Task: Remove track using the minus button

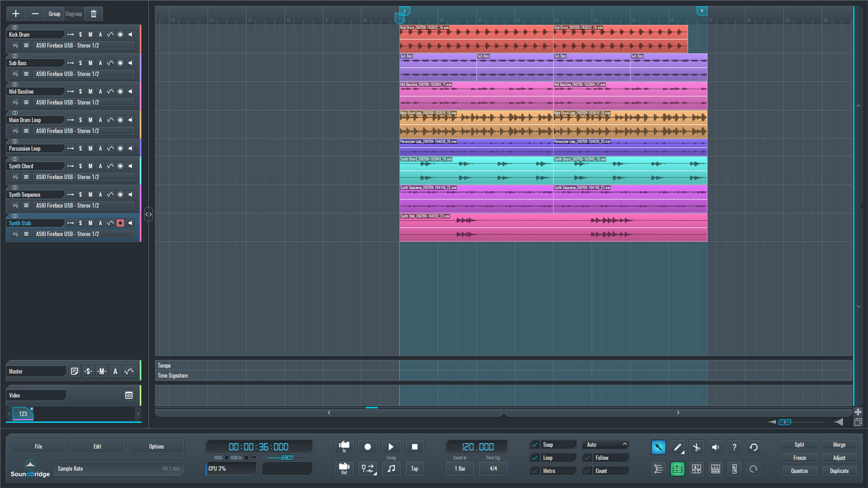Action: tap(35, 14)
